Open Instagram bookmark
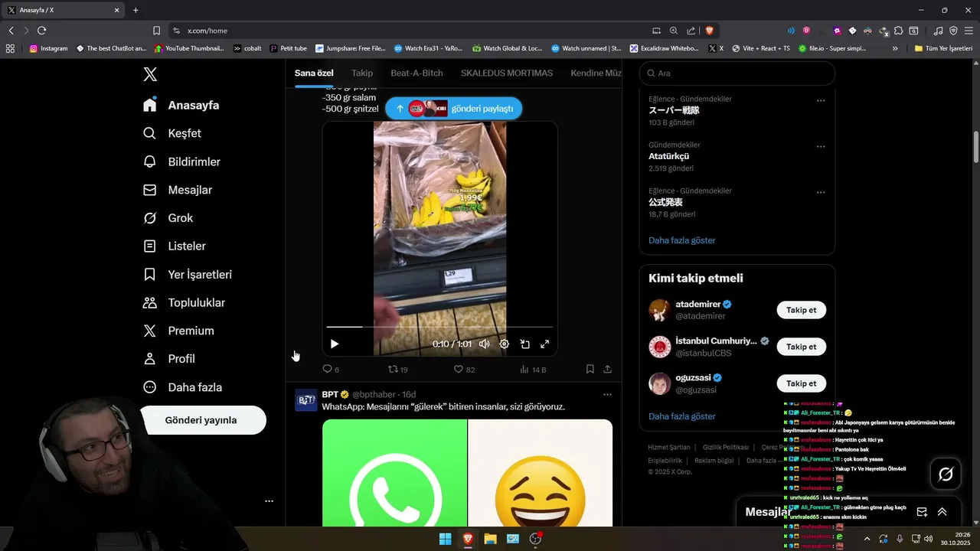The image size is (980, 551). 48,48
